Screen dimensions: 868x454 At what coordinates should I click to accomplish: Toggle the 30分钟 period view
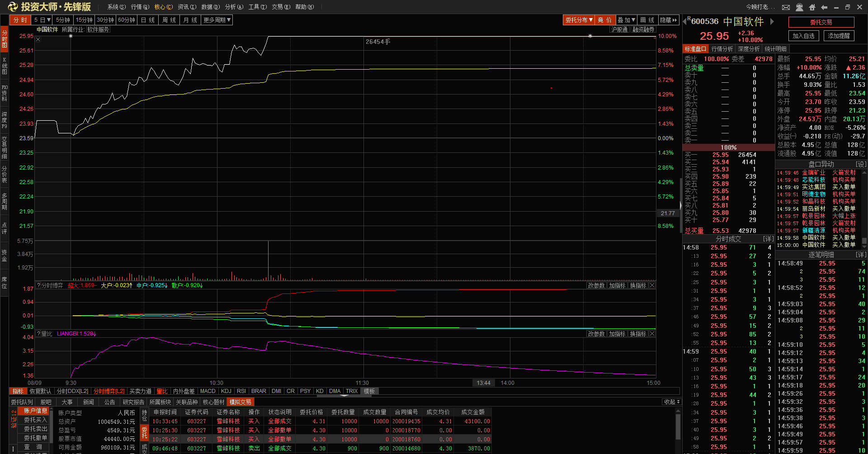coord(105,20)
